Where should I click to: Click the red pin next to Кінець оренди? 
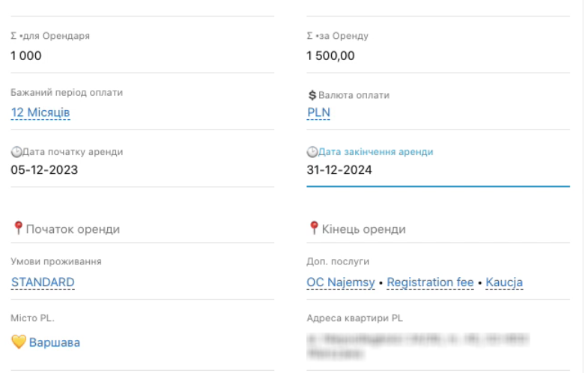(314, 228)
